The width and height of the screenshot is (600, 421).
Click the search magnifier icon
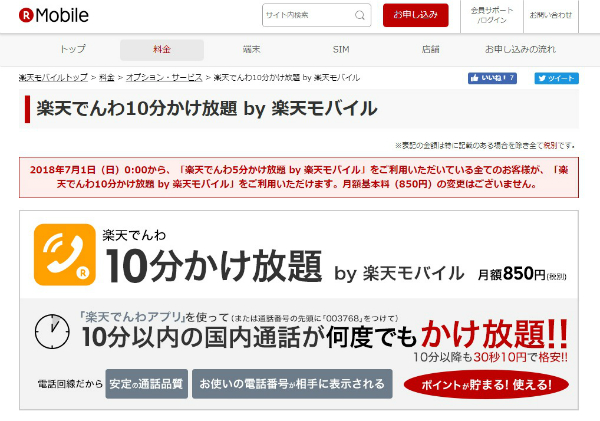[360, 15]
